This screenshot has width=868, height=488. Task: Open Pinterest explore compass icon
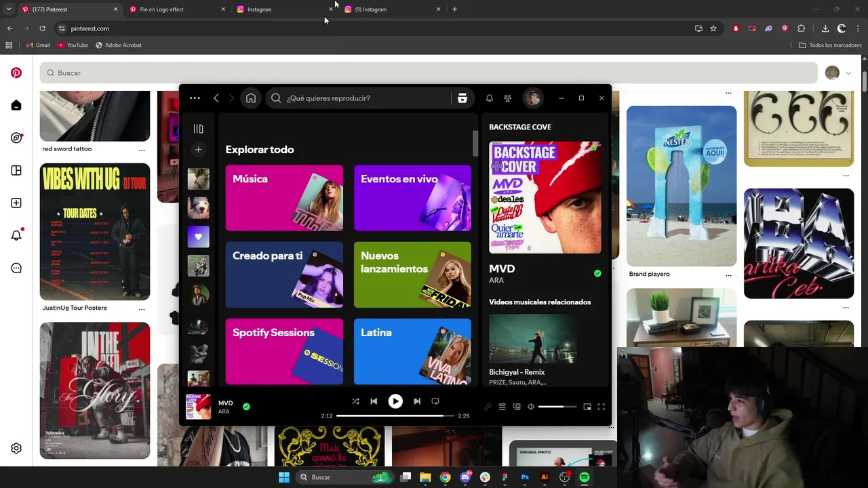click(16, 138)
